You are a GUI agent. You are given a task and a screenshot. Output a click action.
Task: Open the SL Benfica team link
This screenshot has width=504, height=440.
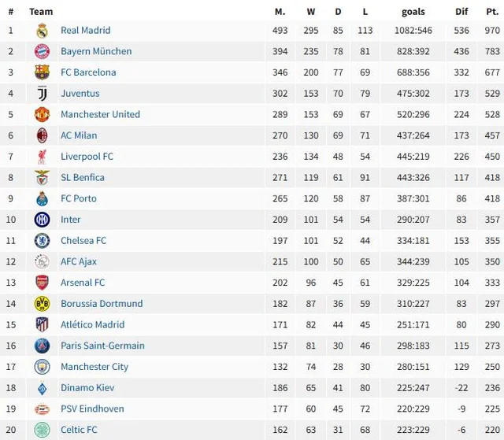pos(82,178)
